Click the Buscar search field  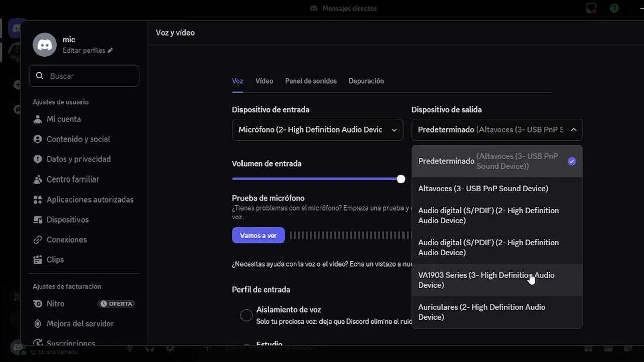(x=84, y=76)
